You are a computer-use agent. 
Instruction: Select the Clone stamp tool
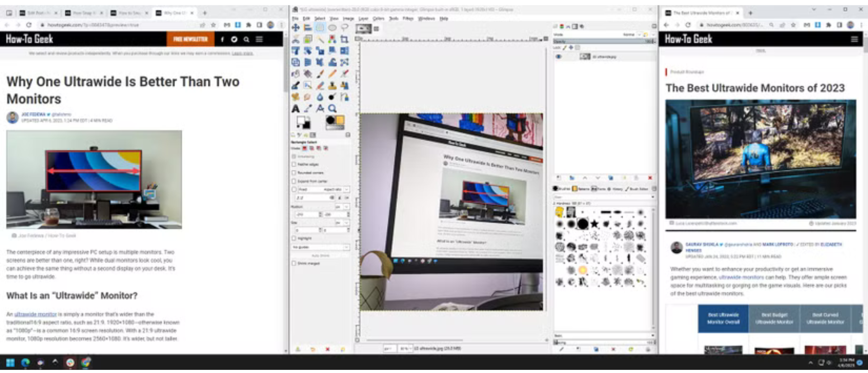coord(332,85)
